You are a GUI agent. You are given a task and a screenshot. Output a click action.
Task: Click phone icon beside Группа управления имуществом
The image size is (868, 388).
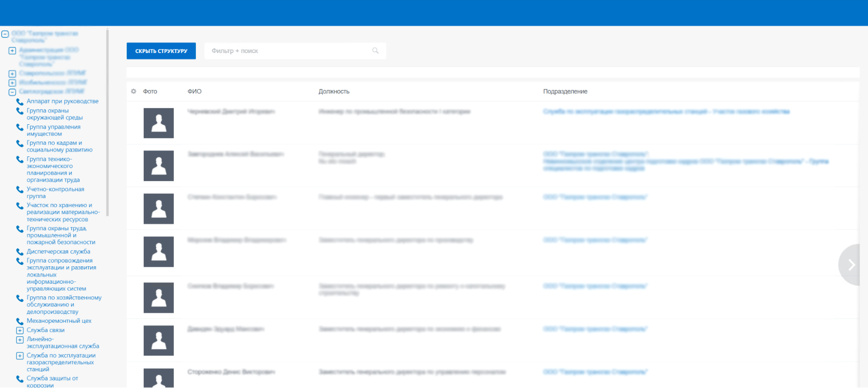pyautogui.click(x=20, y=127)
